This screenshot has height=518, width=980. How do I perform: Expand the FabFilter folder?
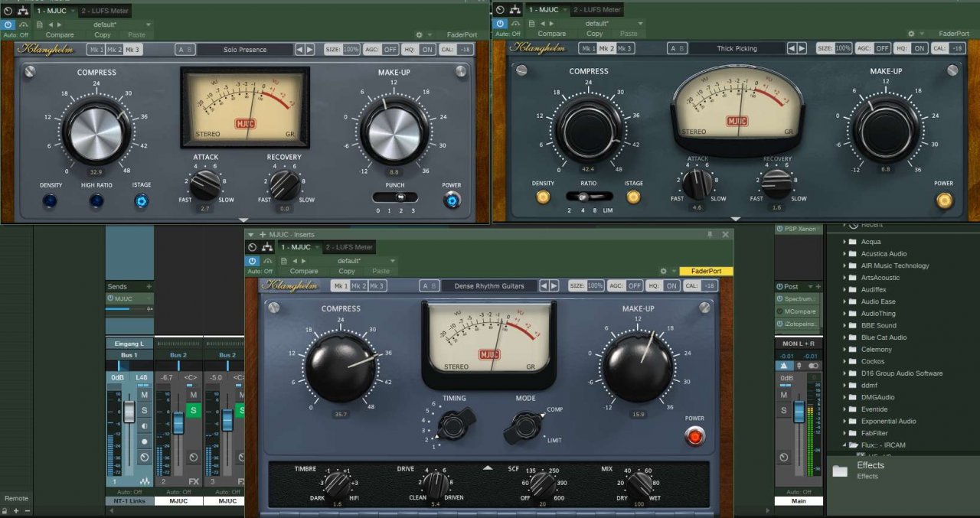(844, 433)
